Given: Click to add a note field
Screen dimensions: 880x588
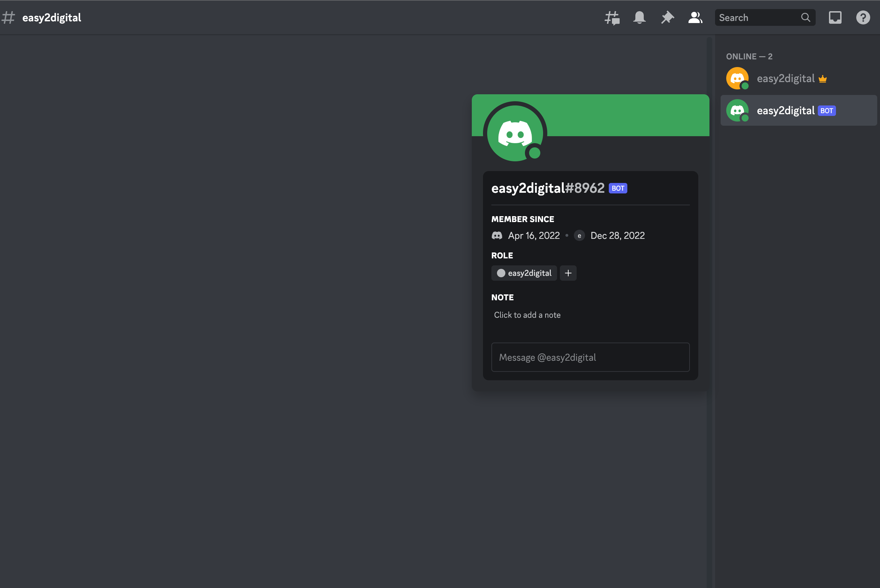Looking at the screenshot, I should pyautogui.click(x=527, y=315).
